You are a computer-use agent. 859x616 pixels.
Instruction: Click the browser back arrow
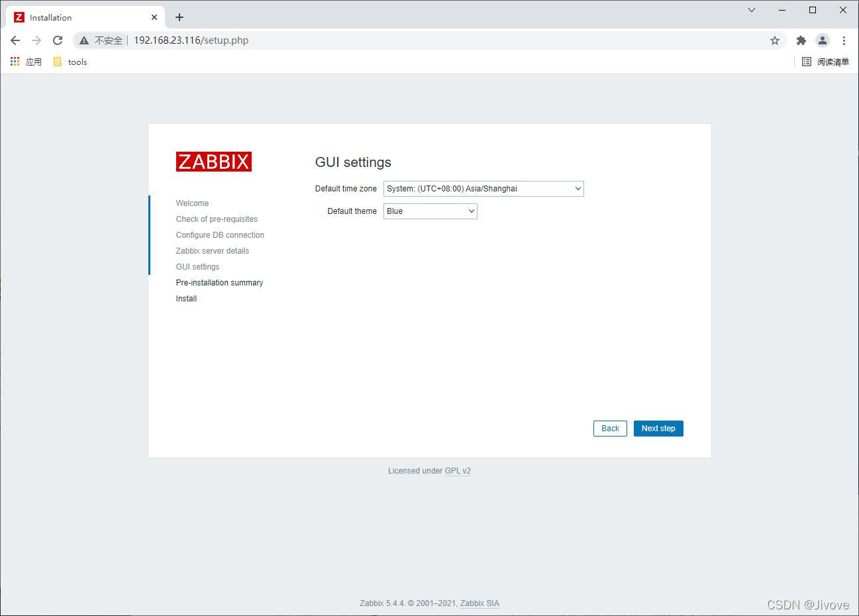[x=15, y=40]
